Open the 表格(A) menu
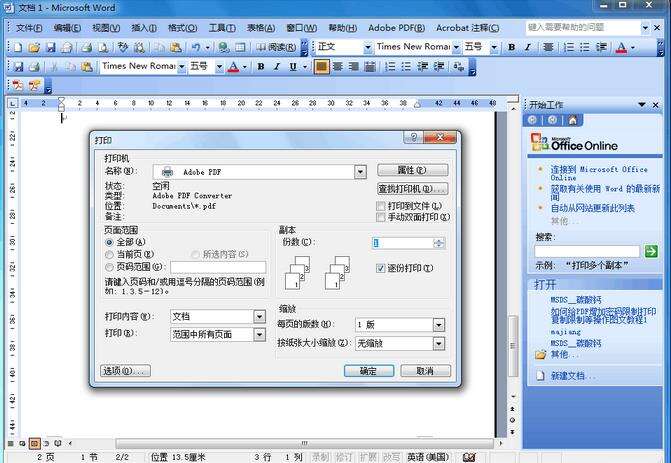Viewport: 671px width, 463px height. 261,28
